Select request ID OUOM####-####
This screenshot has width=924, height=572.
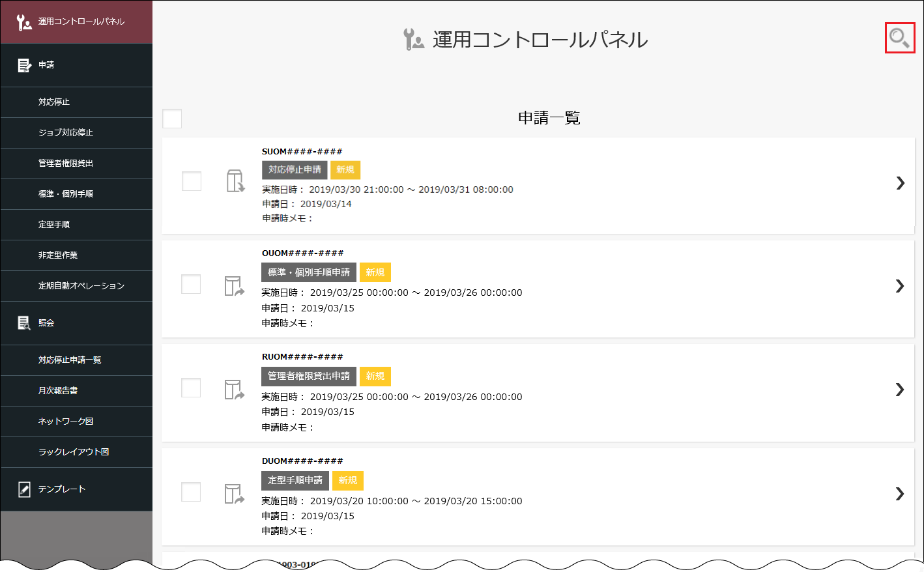coord(302,253)
